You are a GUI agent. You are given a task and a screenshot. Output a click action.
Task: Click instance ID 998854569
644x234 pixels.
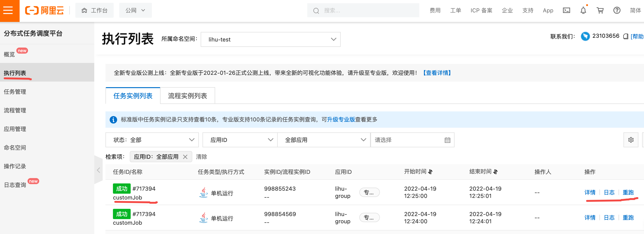(x=280, y=214)
